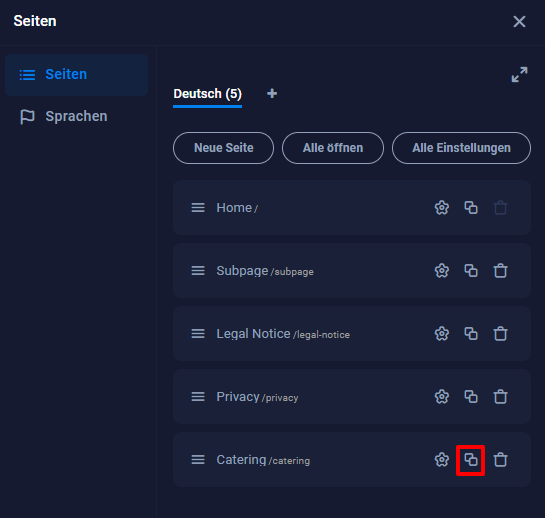The image size is (545, 518).
Task: Click the Neue Seite button
Action: coord(223,148)
